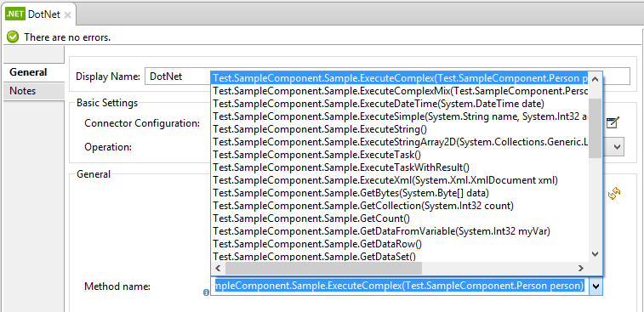Choose the ExecuteStringArray2D method
The height and width of the screenshot is (312, 644).
pyautogui.click(x=400, y=142)
